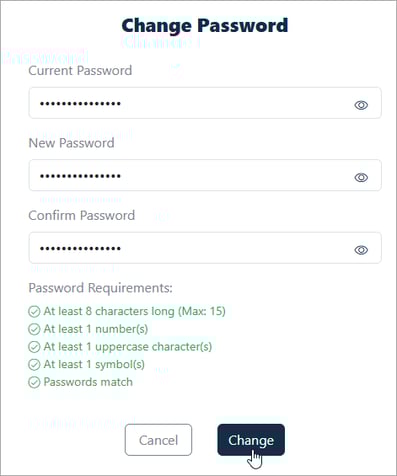Click checkmark icon beside Passwords match
This screenshot has width=397, height=476.
click(x=34, y=382)
